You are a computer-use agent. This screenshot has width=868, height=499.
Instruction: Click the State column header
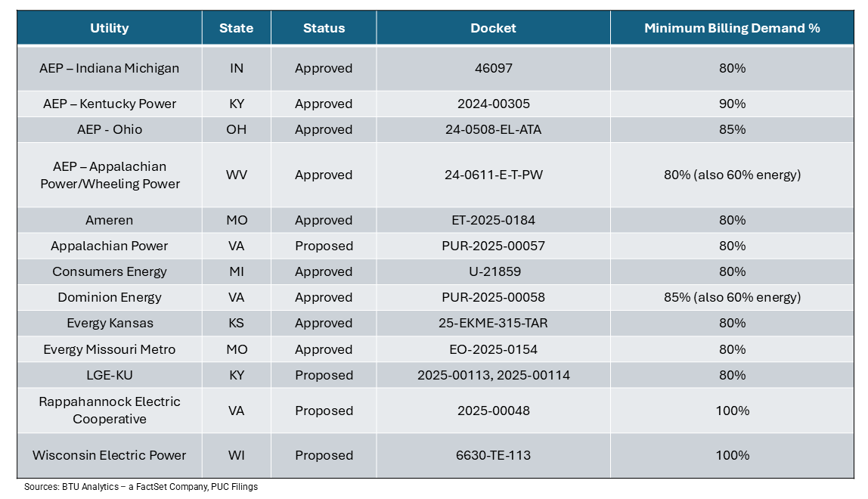point(236,28)
